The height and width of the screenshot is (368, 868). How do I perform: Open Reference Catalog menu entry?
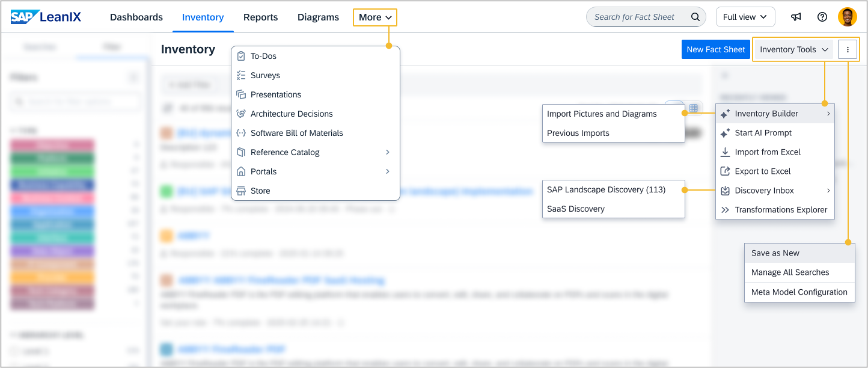pyautogui.click(x=316, y=152)
